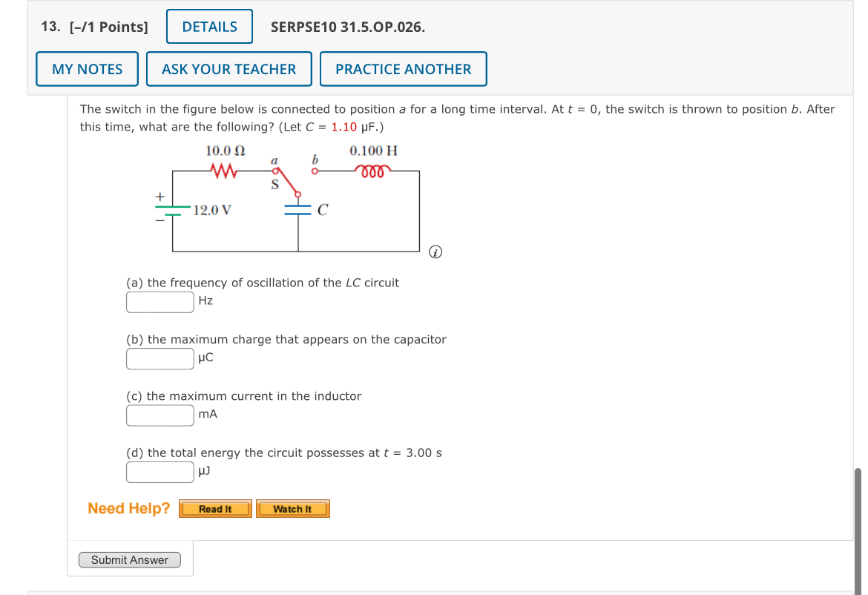The image size is (868, 595).
Task: Click ASK YOUR TEACHER
Action: coord(228,68)
